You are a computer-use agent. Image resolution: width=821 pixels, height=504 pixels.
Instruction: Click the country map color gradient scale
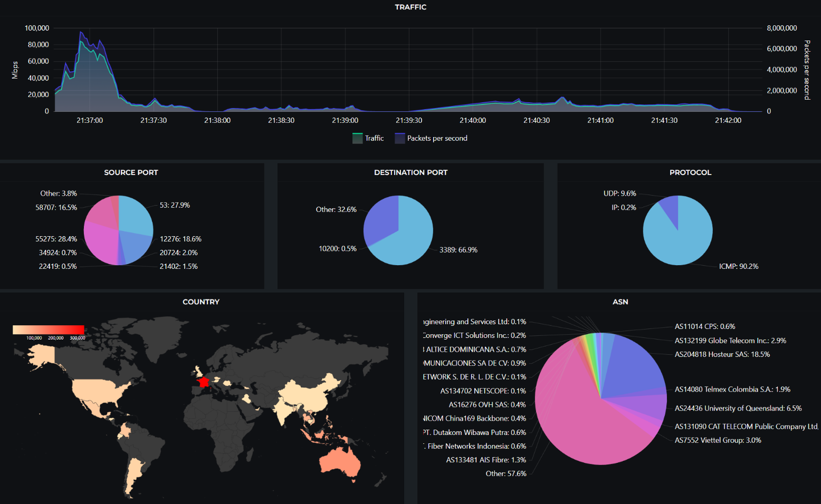[49, 329]
